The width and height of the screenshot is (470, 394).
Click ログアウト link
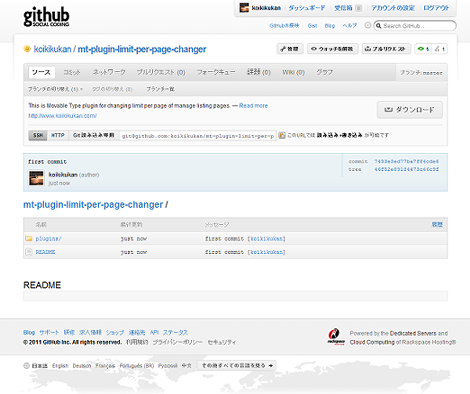tap(436, 8)
